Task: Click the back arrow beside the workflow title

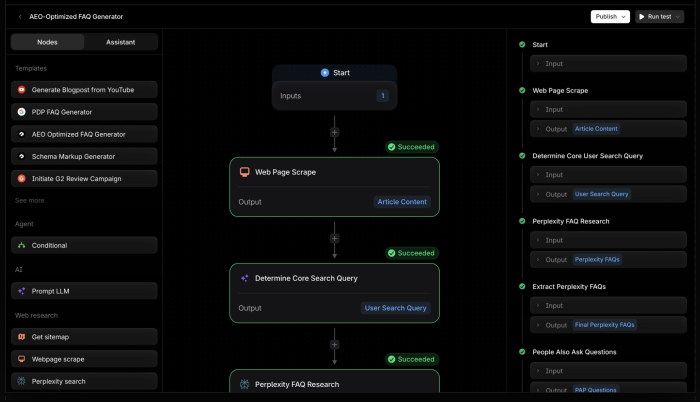Action: click(20, 16)
